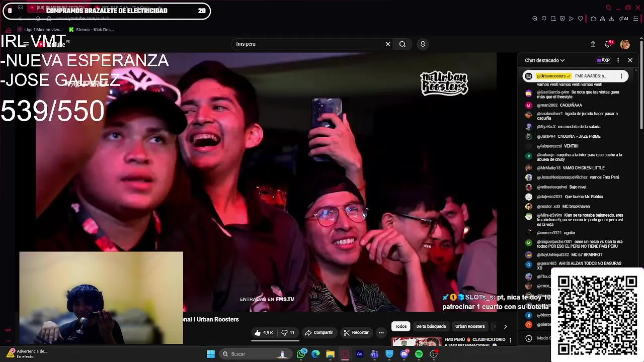Image resolution: width=644 pixels, height=362 pixels.
Task: Open the YouTube create/upload icon
Action: tap(593, 44)
